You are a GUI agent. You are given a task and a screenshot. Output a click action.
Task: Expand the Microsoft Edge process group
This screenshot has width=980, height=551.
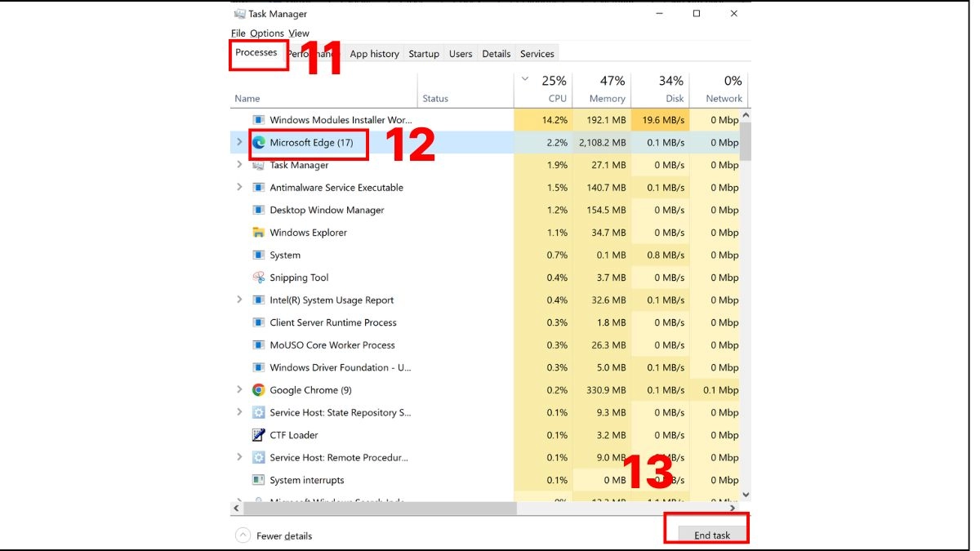tap(239, 142)
